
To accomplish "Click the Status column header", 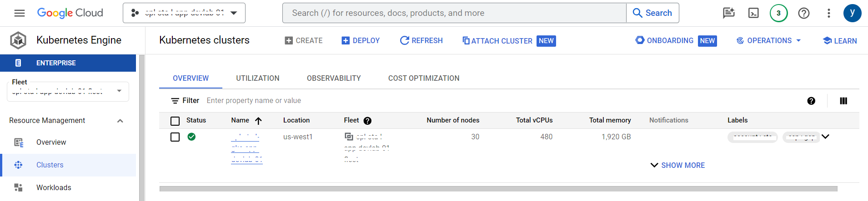I will point(196,120).
